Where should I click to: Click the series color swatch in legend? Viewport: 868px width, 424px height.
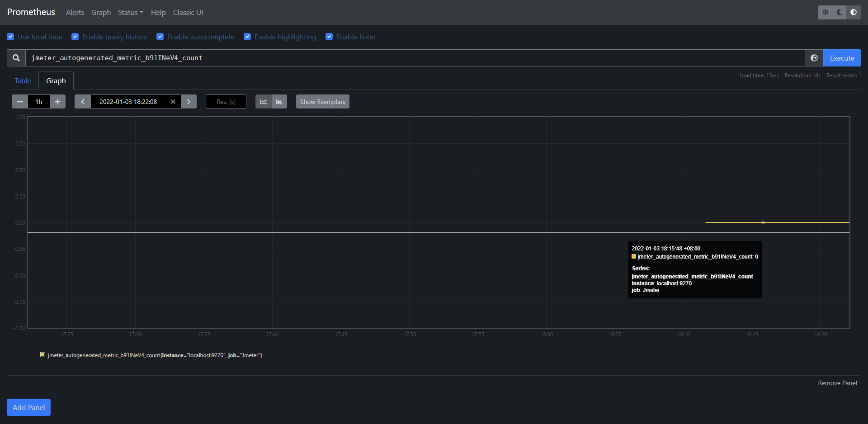tap(42, 355)
